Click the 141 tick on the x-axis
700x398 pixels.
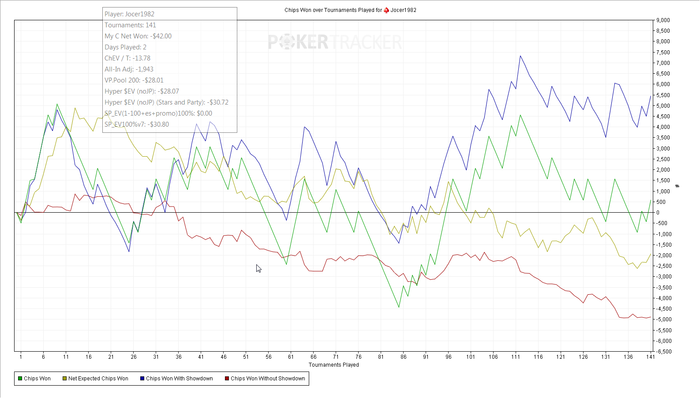650,357
